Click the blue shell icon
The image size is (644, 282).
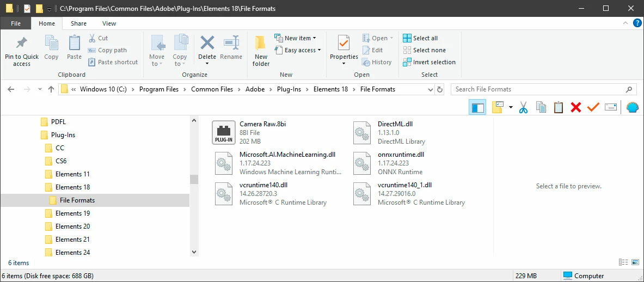click(633, 108)
